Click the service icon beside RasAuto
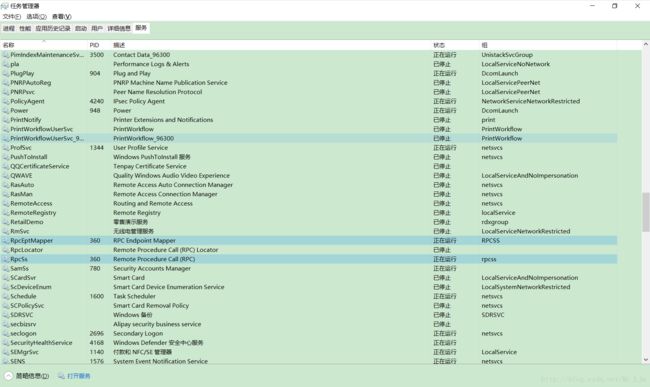 click(5, 185)
